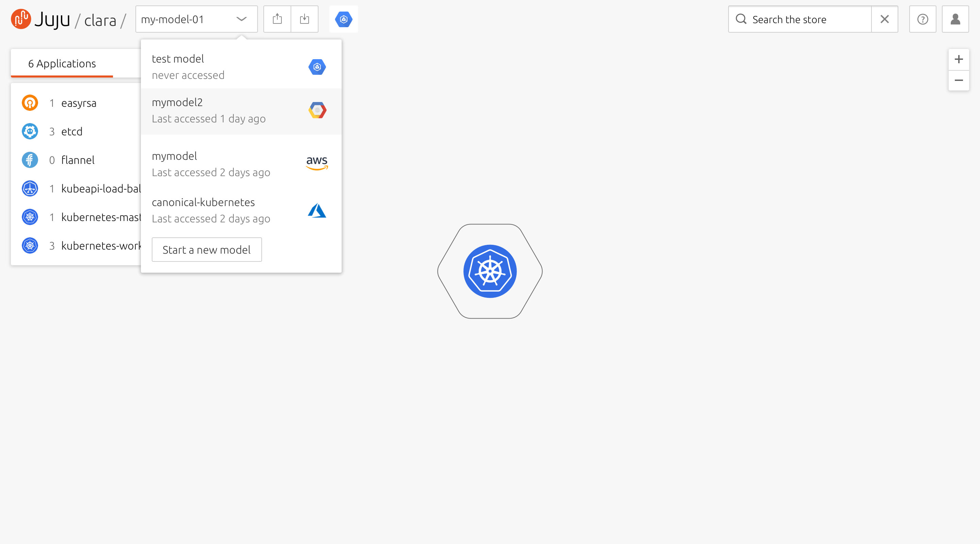
Task: Open the etcd application row
Action: point(76,132)
